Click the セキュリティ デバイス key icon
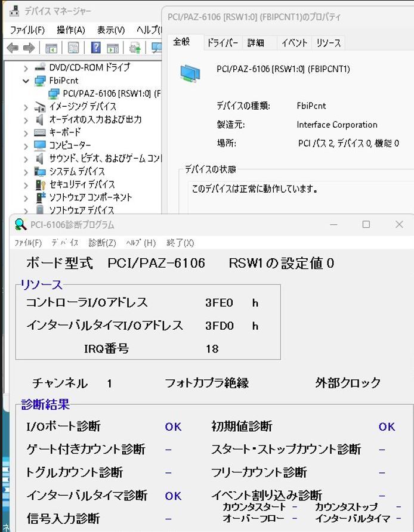This screenshot has height=532, width=414. tap(41, 184)
